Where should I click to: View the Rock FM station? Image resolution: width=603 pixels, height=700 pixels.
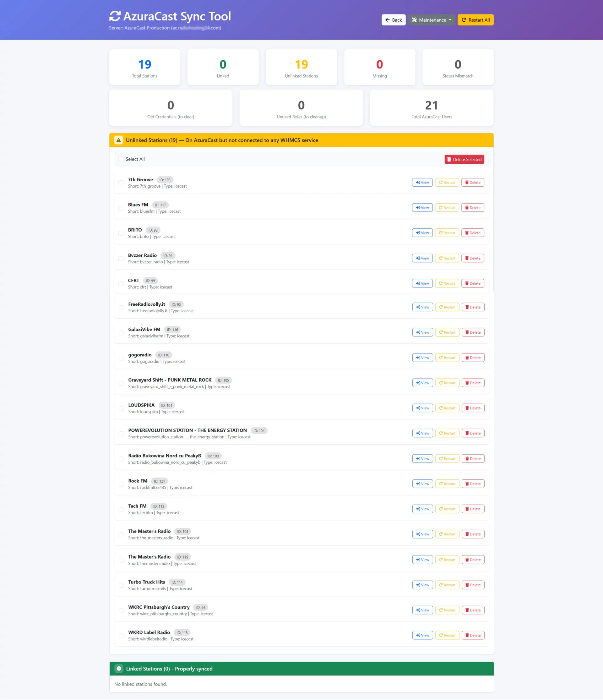422,484
